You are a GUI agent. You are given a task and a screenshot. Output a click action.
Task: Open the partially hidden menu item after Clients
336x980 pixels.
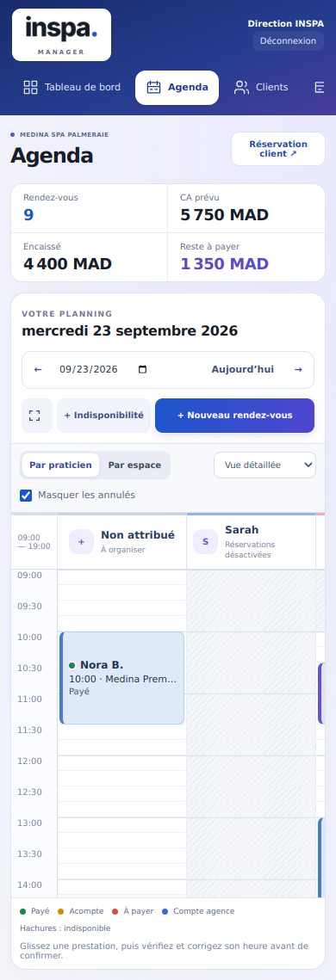point(319,88)
